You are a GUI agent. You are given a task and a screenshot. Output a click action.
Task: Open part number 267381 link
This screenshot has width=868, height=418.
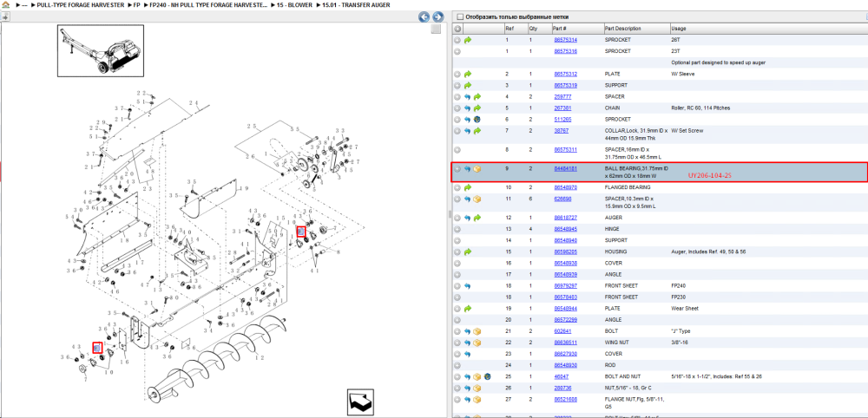pos(563,108)
